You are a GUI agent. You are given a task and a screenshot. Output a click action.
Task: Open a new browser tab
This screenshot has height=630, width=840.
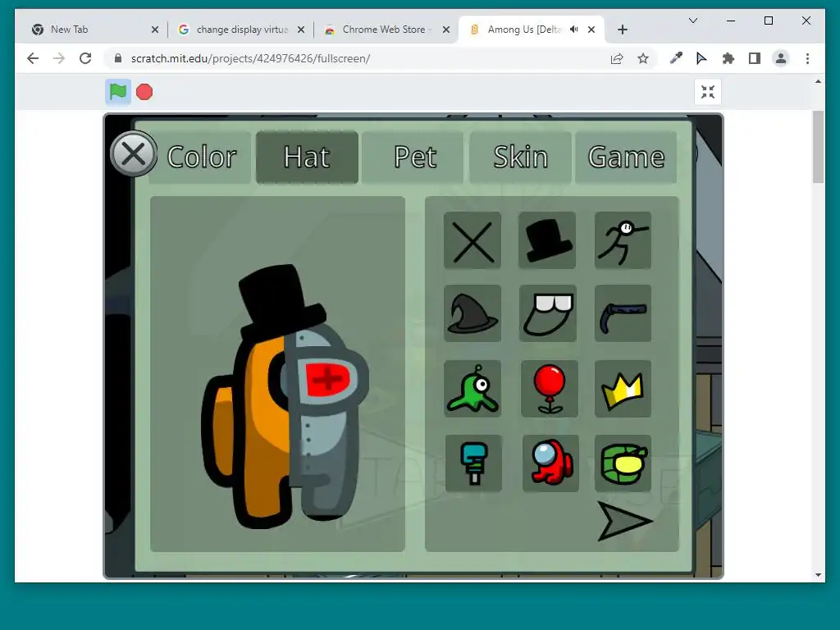622,30
